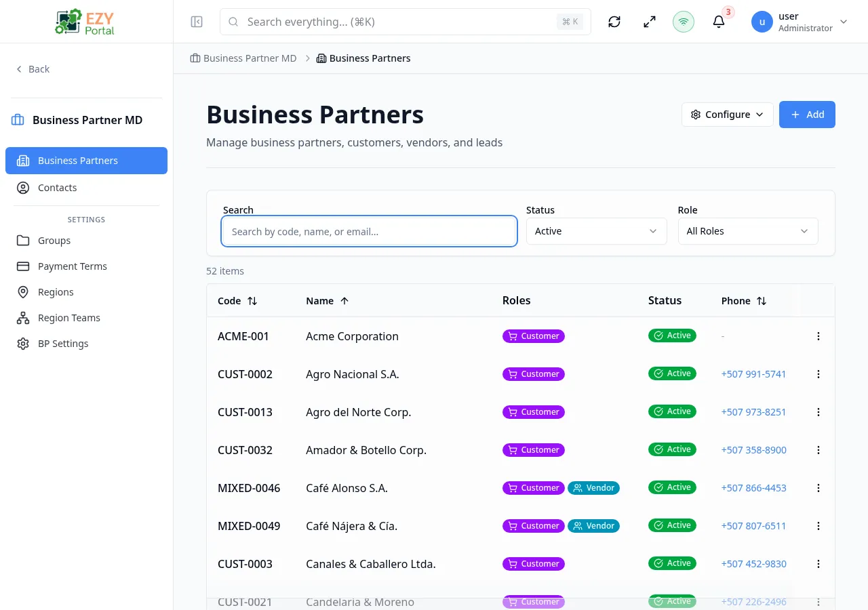Open Business Partners sidebar item
The image size is (868, 610).
[86, 161]
